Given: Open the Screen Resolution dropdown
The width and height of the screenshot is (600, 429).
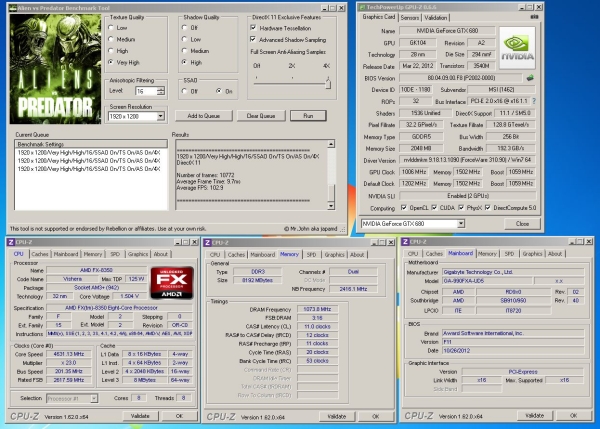Looking at the screenshot, I should 161,116.
